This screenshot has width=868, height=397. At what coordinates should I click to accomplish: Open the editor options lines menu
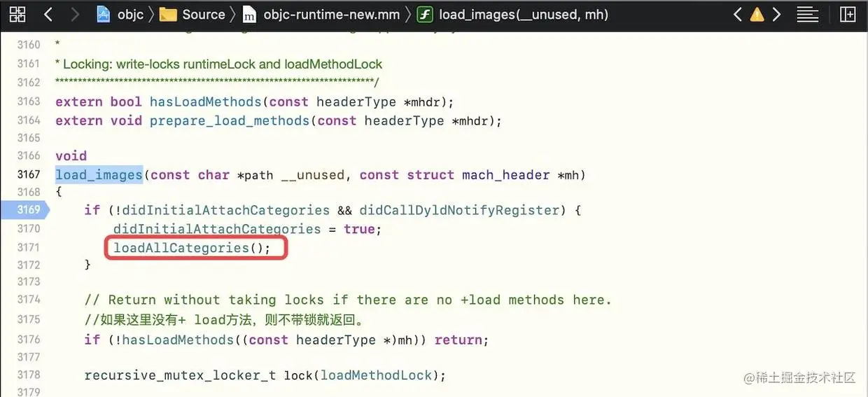pos(808,14)
